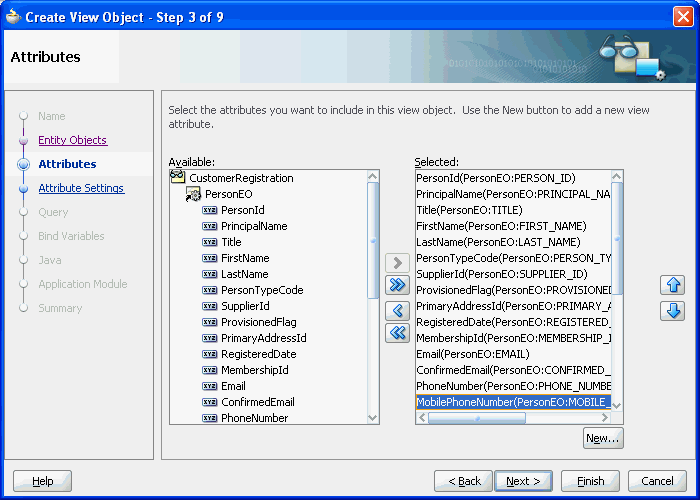This screenshot has height=500, width=700.
Task: Click down arrow of Selected list scrollbar
Action: [x=617, y=405]
